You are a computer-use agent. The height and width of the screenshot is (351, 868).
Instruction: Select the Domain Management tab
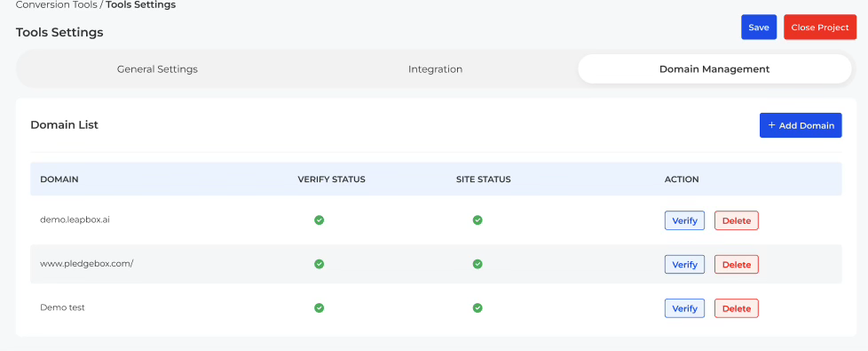(714, 69)
